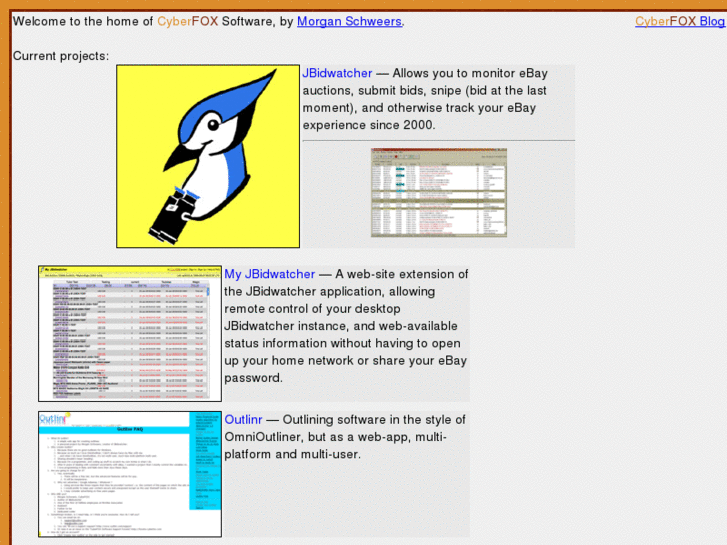Click the blue jay JBidwatcher logo
Image resolution: width=727 pixels, height=545 pixels.
[208, 156]
